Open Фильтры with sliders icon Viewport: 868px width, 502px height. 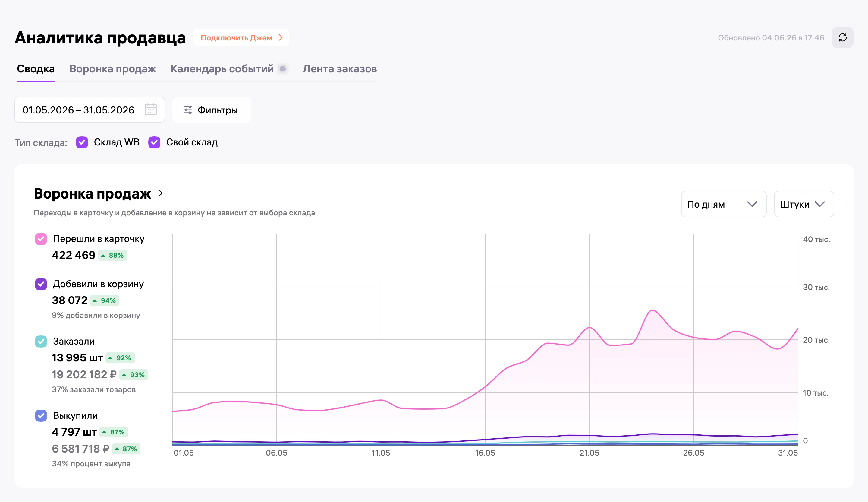coord(212,110)
